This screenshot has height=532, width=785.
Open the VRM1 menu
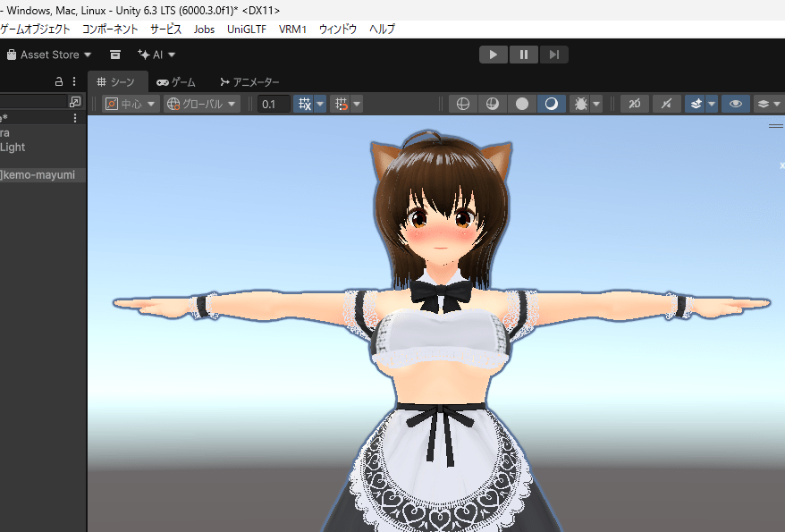[x=292, y=29]
